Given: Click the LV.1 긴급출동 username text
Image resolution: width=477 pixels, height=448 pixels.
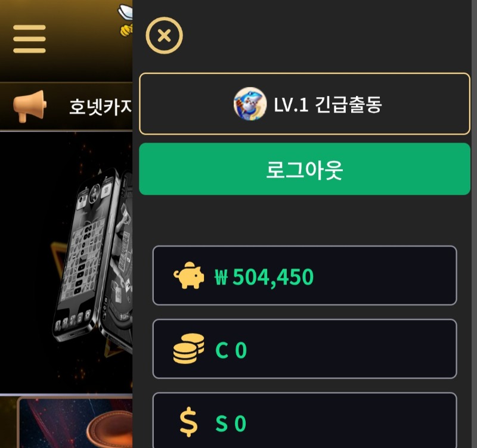Looking at the screenshot, I should [x=327, y=104].
